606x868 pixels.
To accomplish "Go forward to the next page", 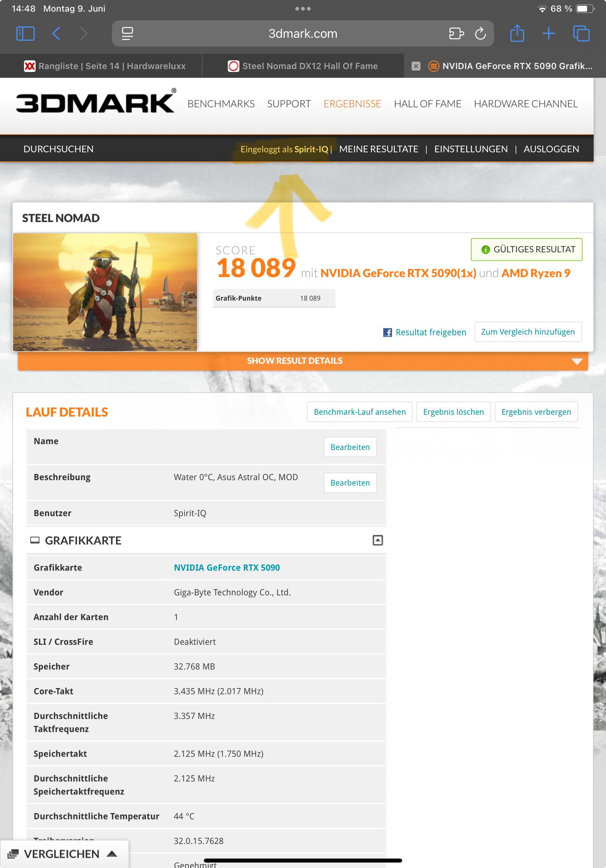I will pos(84,33).
